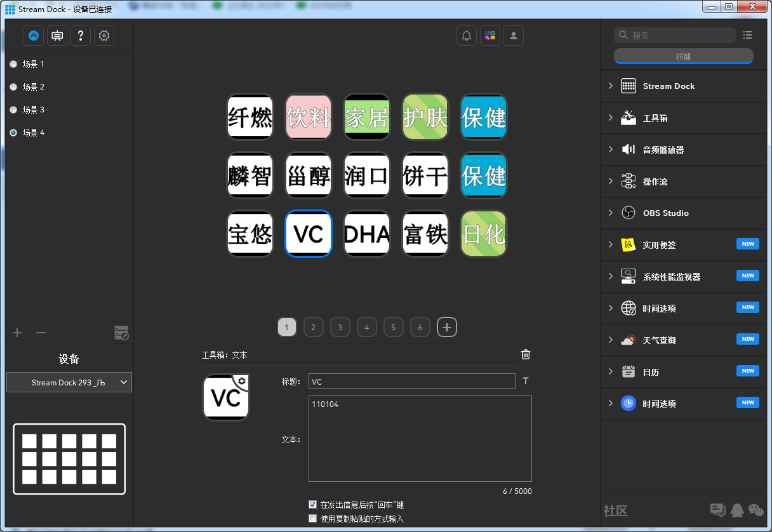This screenshot has height=532, width=772.
Task: Select the 富铁 key
Action: coord(425,234)
